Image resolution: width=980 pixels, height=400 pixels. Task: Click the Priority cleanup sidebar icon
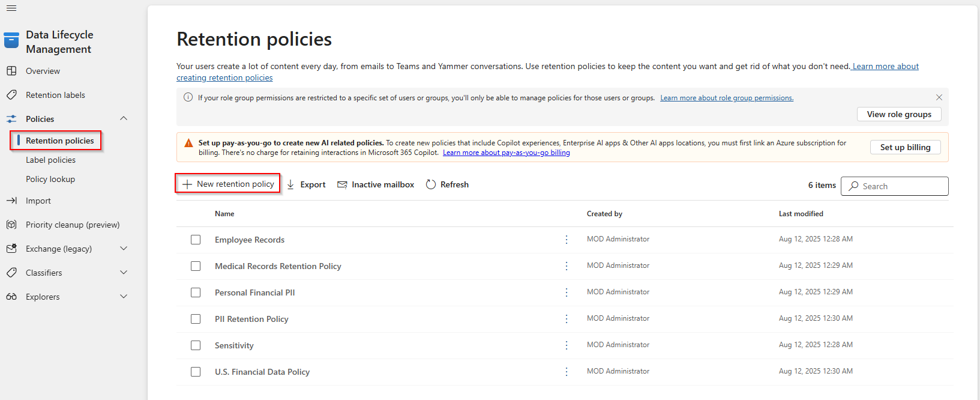coord(11,225)
